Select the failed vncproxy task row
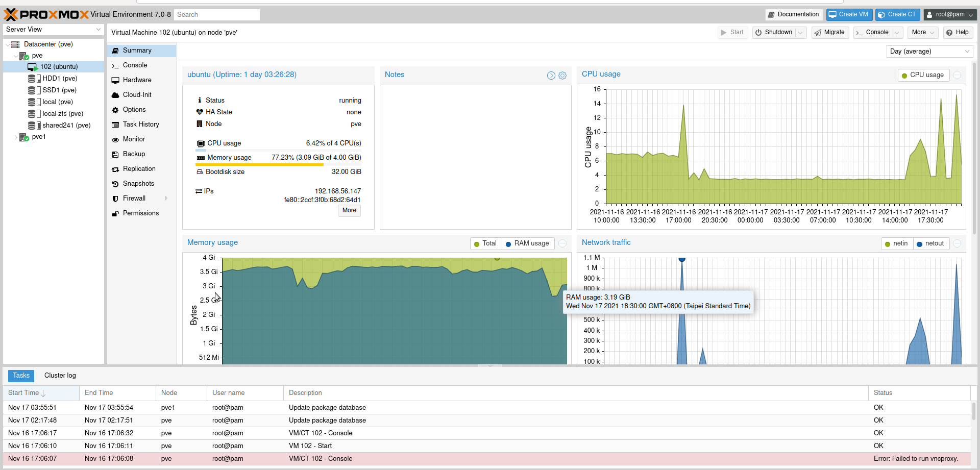980x470 pixels. coord(487,459)
